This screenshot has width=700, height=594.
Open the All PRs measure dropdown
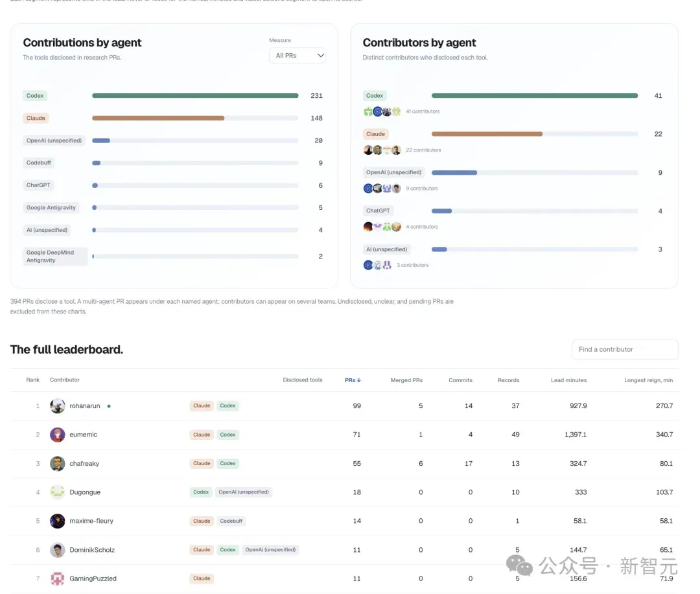[x=297, y=55]
